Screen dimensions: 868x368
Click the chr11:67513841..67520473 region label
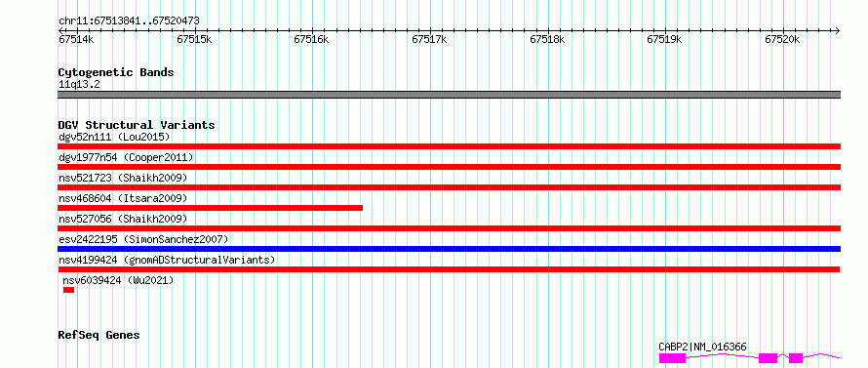click(x=129, y=21)
